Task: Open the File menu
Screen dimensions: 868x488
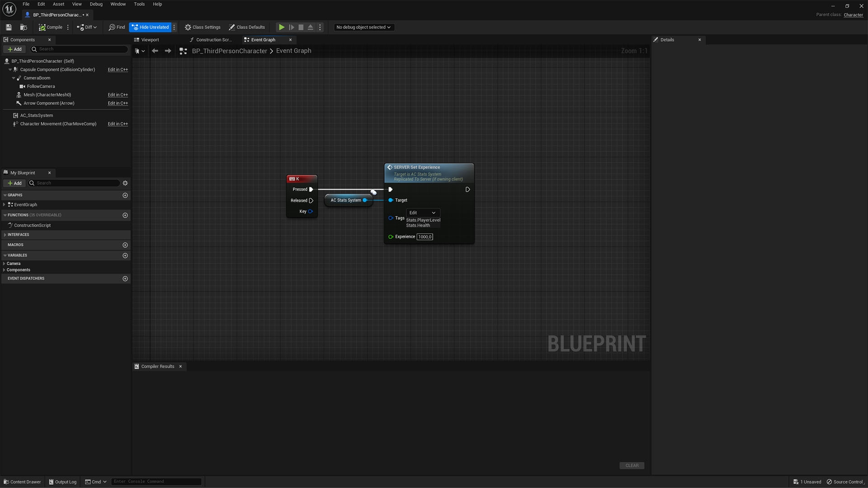Action: (26, 4)
